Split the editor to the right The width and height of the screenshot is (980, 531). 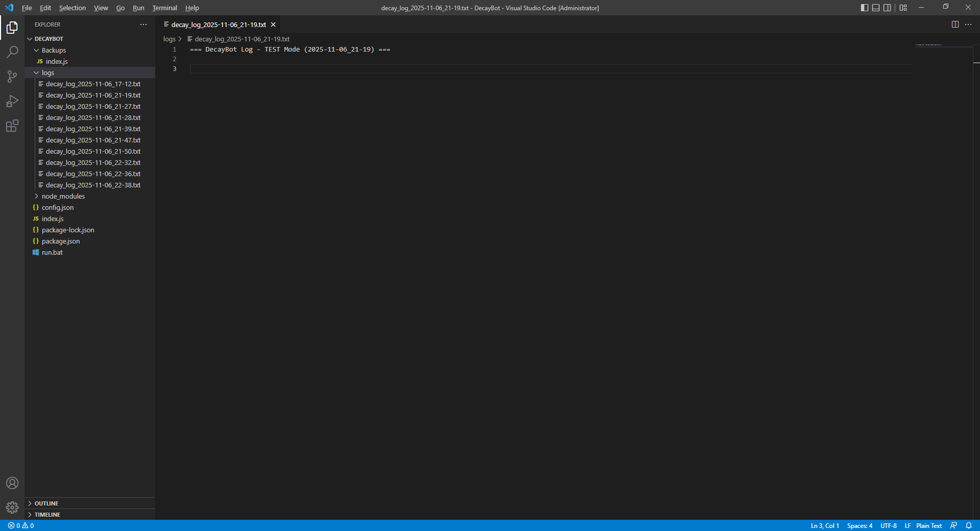tap(955, 25)
